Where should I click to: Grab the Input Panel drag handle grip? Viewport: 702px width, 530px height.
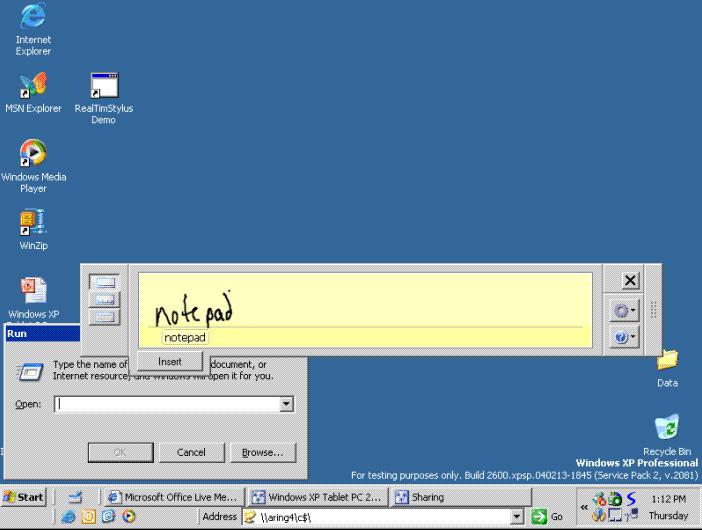(x=653, y=310)
